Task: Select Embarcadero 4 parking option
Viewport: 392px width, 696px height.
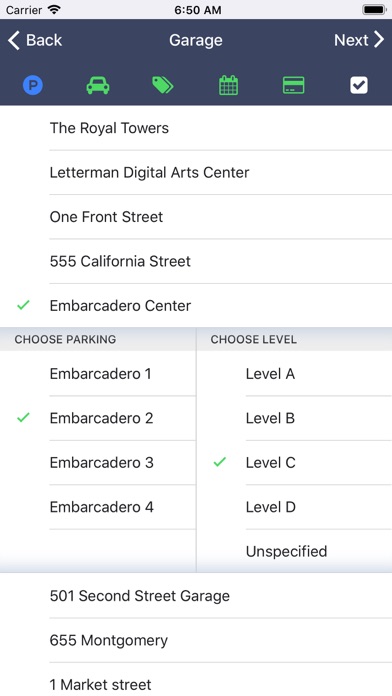Action: (98, 507)
